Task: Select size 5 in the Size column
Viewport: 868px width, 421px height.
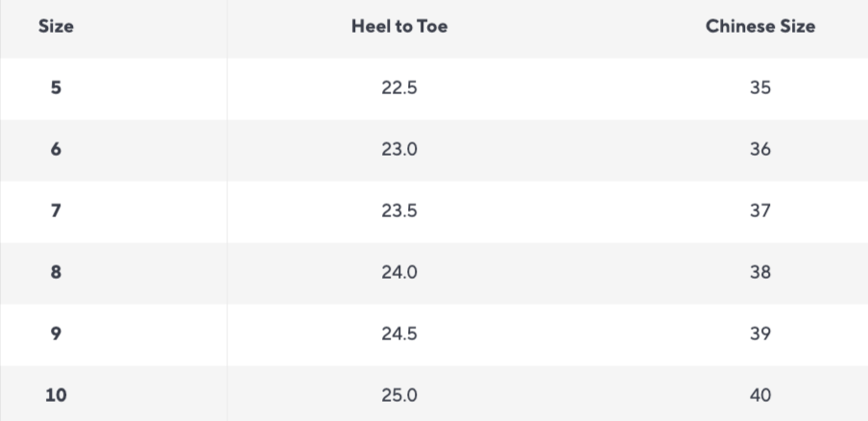Action: tap(56, 88)
